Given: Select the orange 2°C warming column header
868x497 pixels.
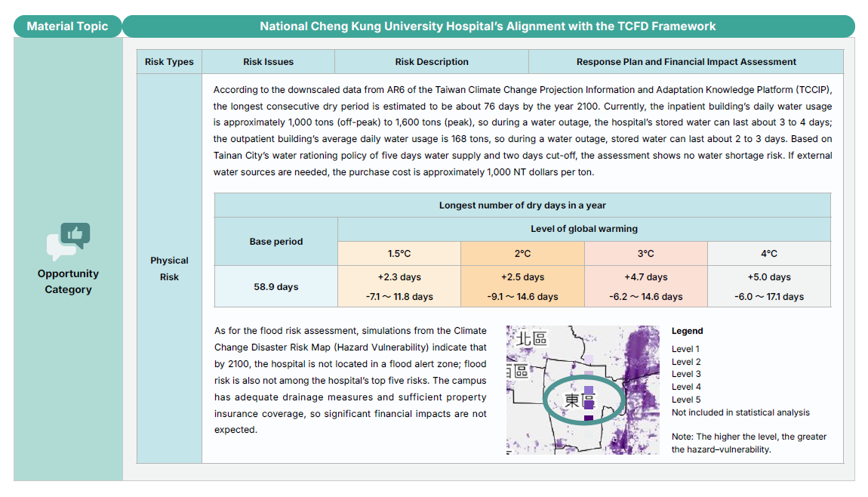Looking at the screenshot, I should 523,254.
